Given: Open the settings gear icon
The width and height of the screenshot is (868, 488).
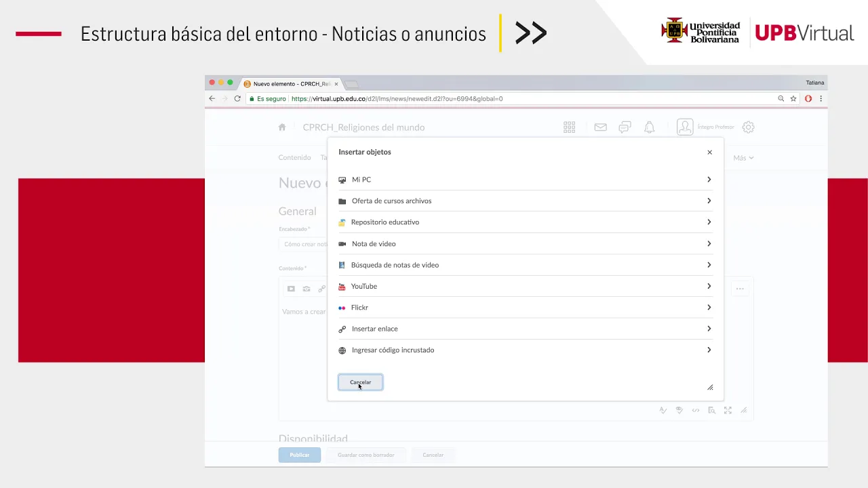Looking at the screenshot, I should pos(748,127).
